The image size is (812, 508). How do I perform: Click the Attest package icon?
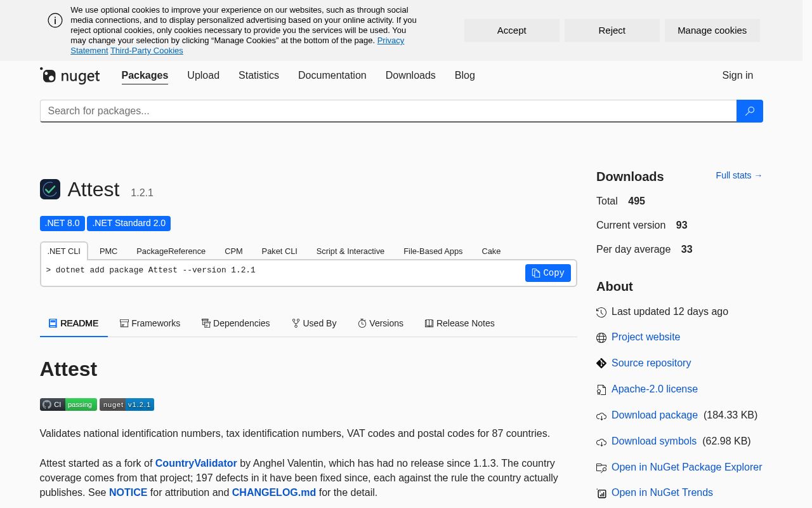(x=50, y=189)
